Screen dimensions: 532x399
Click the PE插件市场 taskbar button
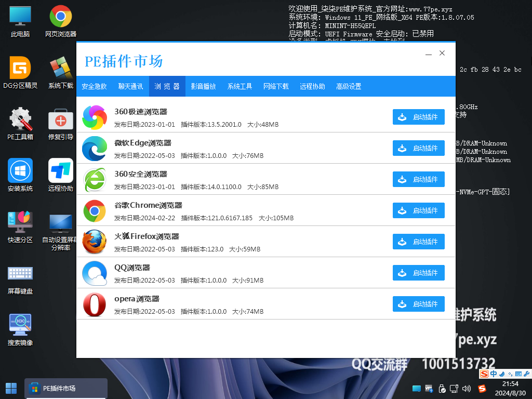tap(65, 388)
